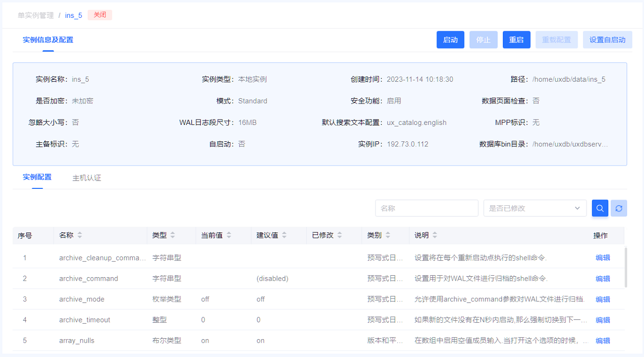Sort by the 类别 column sort icon
This screenshot has width=644, height=357.
coord(388,236)
